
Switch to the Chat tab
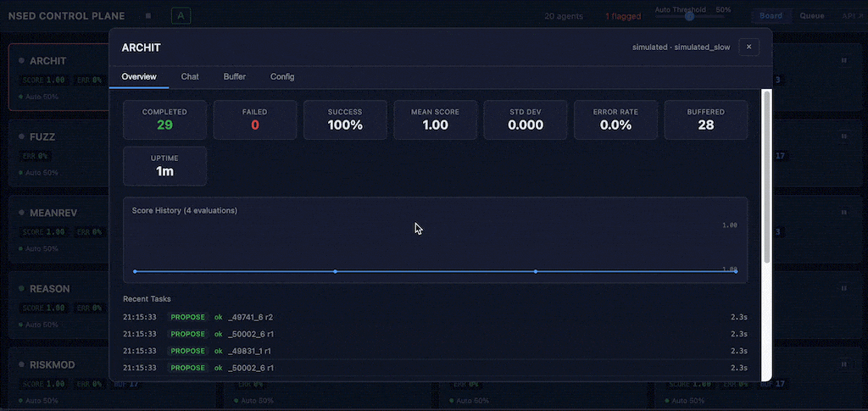190,77
